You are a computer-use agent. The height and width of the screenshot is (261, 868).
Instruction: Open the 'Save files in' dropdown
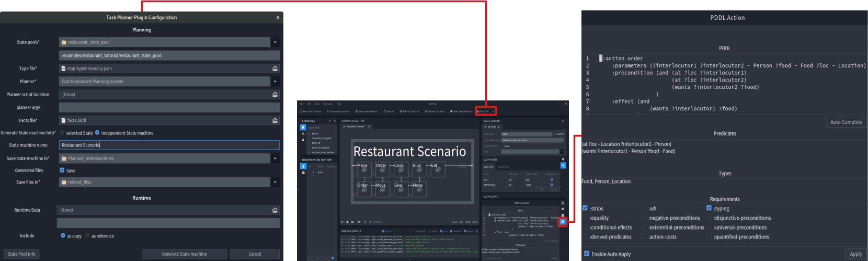(275, 182)
